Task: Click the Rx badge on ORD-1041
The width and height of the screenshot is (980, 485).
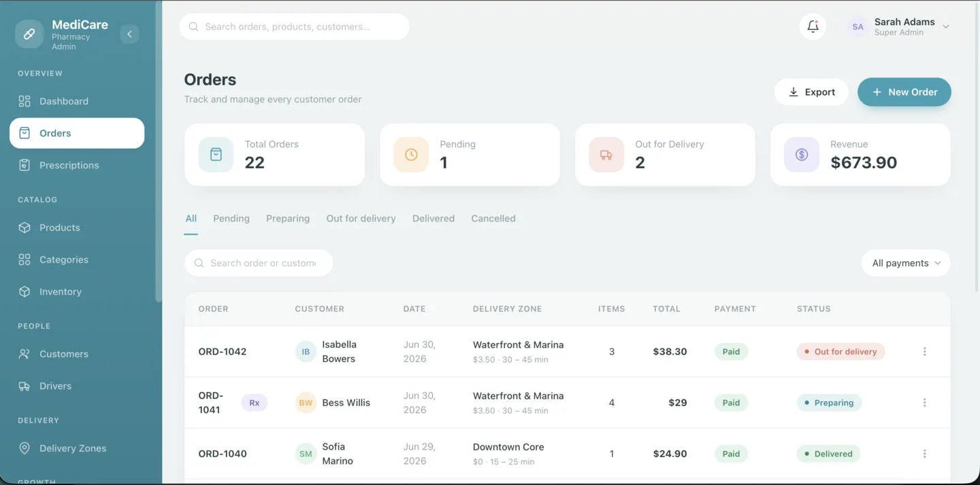Action: point(255,403)
